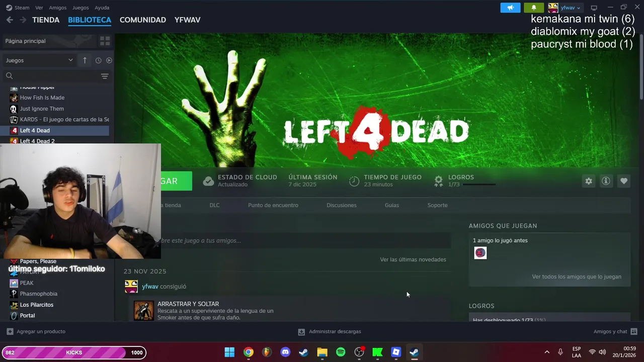Open Roblox from the taskbar
This screenshot has width=644, height=362.
point(396,352)
